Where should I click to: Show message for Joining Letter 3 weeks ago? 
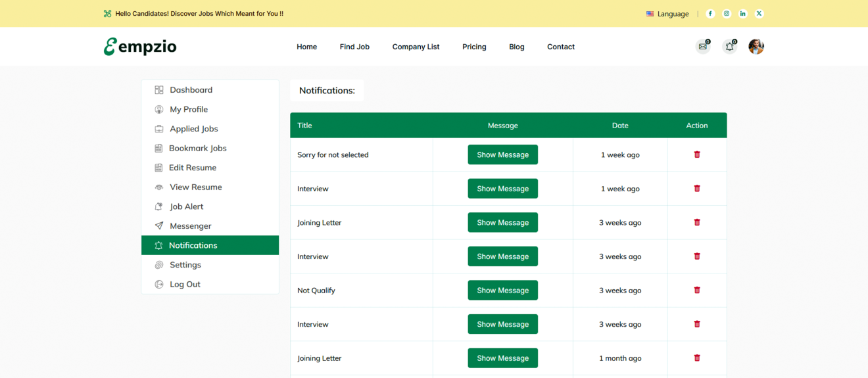503,222
